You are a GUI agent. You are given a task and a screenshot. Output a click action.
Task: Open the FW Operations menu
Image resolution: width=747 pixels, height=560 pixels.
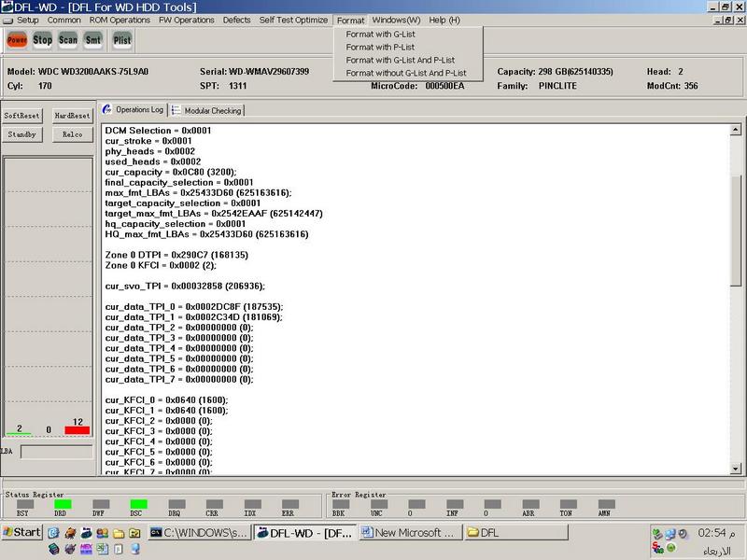(186, 20)
